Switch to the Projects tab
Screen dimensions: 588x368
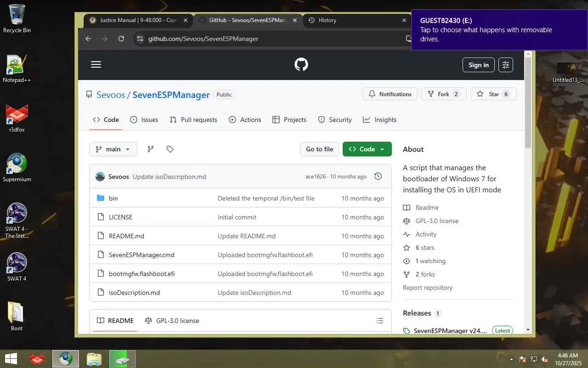(x=289, y=120)
